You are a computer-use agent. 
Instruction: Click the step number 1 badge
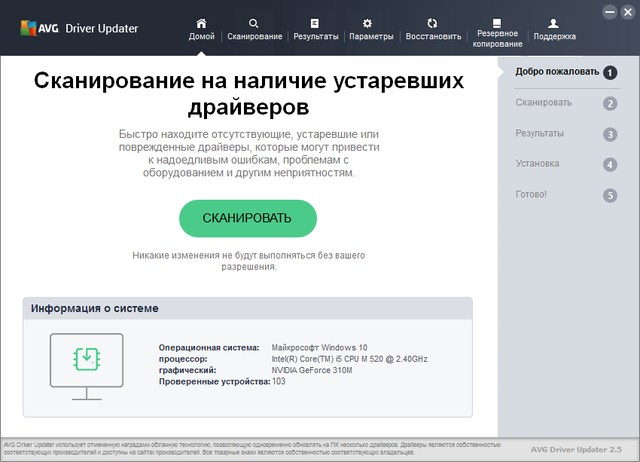click(x=610, y=72)
